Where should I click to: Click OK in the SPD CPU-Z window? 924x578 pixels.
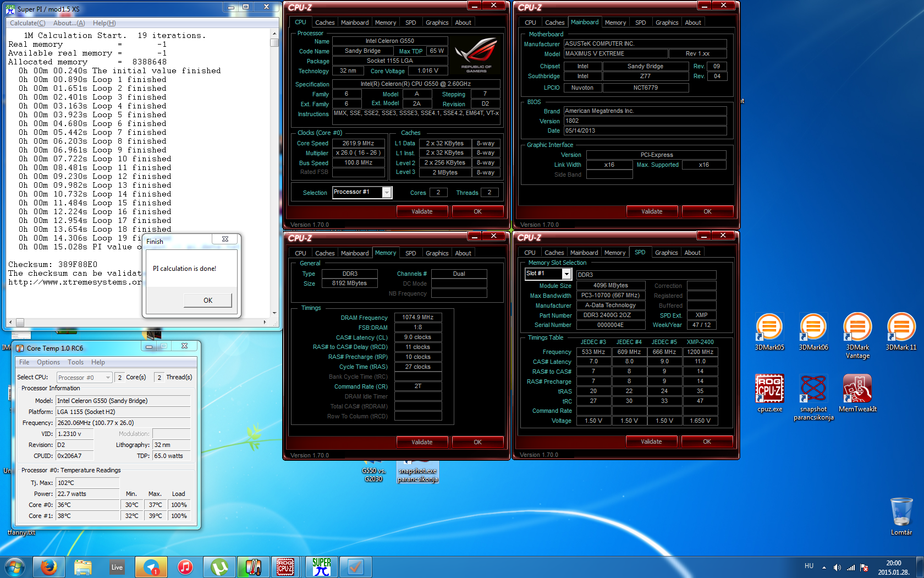(707, 441)
